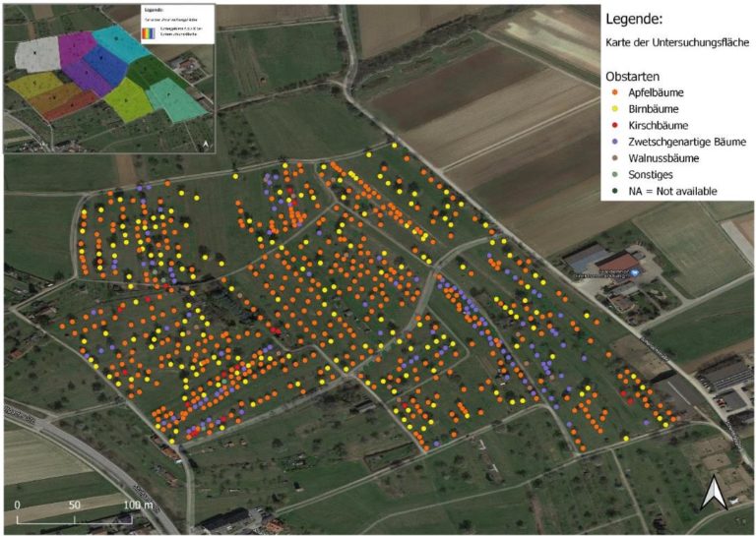Select the red Kirschbäume legend dot
The image size is (756, 536).
[x=614, y=125]
